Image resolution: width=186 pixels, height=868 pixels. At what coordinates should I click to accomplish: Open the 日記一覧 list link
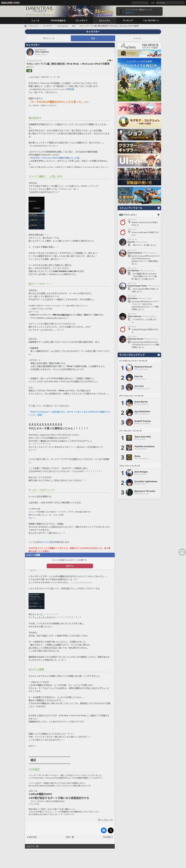pos(70,837)
